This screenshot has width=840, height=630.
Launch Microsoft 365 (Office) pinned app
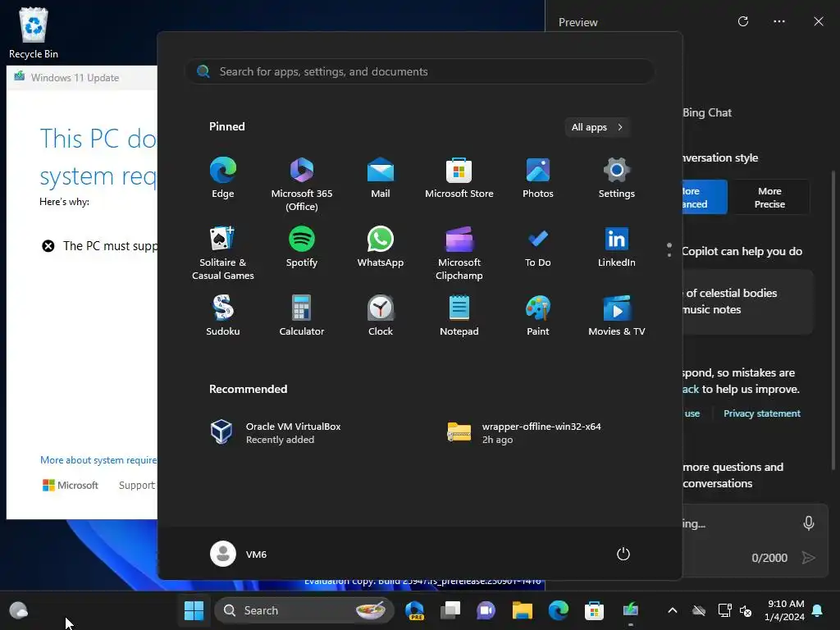(x=302, y=185)
